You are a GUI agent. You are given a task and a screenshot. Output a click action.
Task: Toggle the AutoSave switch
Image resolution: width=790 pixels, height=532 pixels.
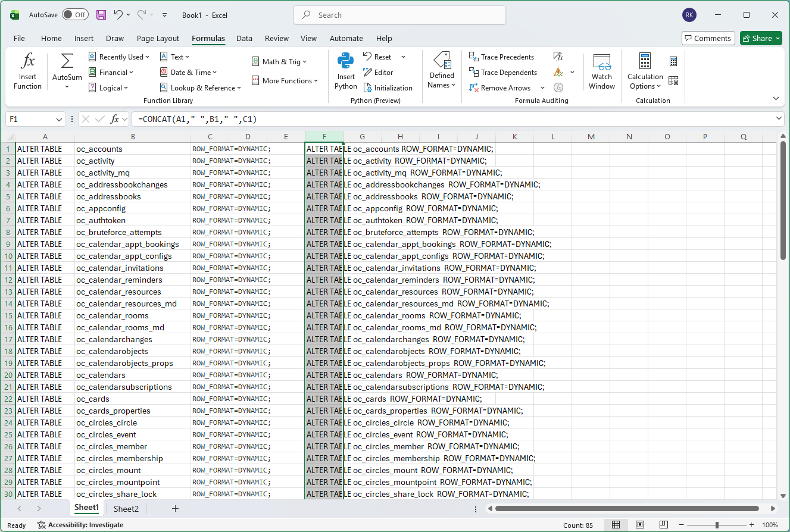pos(75,15)
